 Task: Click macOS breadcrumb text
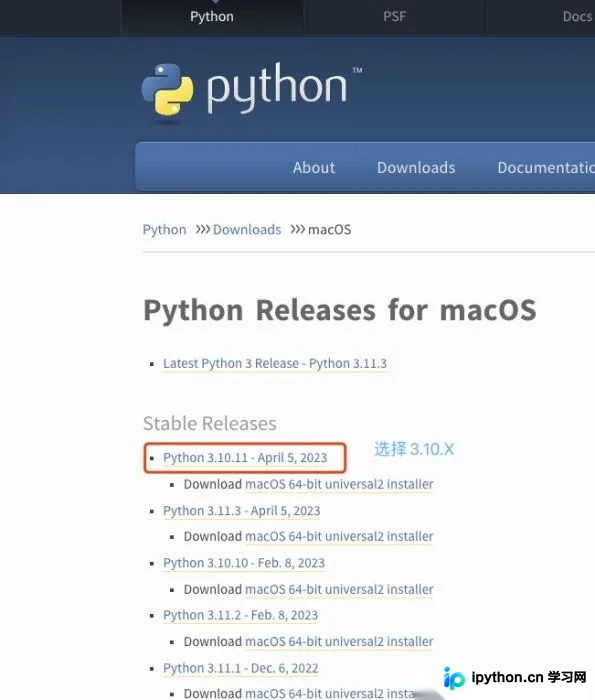pyautogui.click(x=329, y=229)
